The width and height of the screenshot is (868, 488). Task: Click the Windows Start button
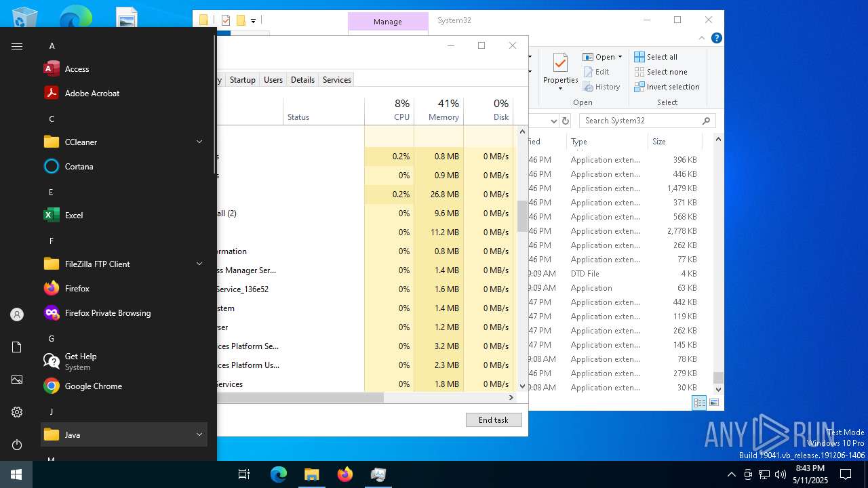coord(16,474)
